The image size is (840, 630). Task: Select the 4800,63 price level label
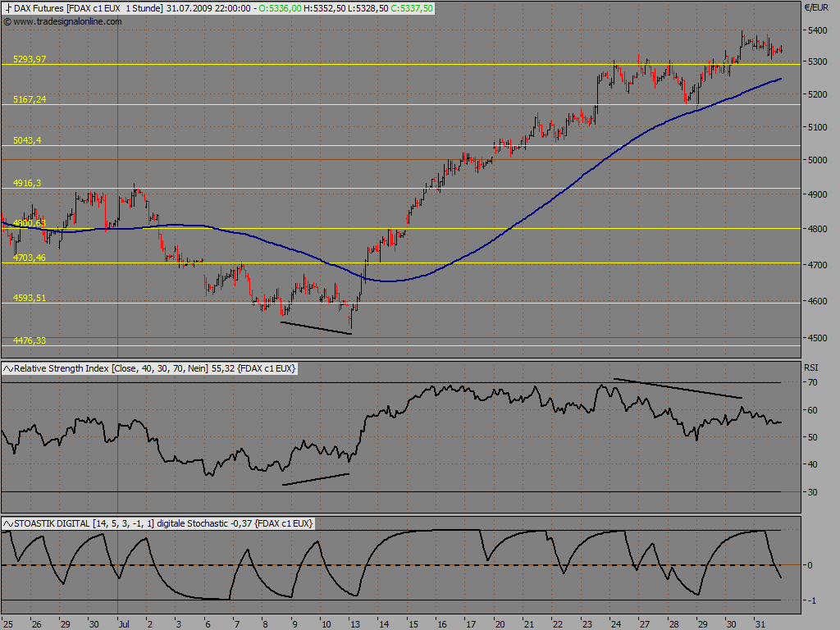point(30,223)
